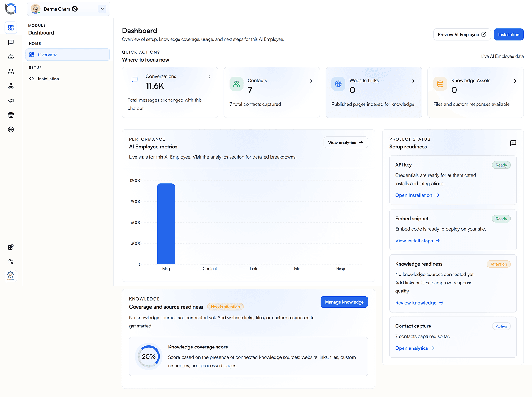Click the Attention badge on Knowledge readiness
Viewport: 532px width, 397px height.
pos(499,264)
